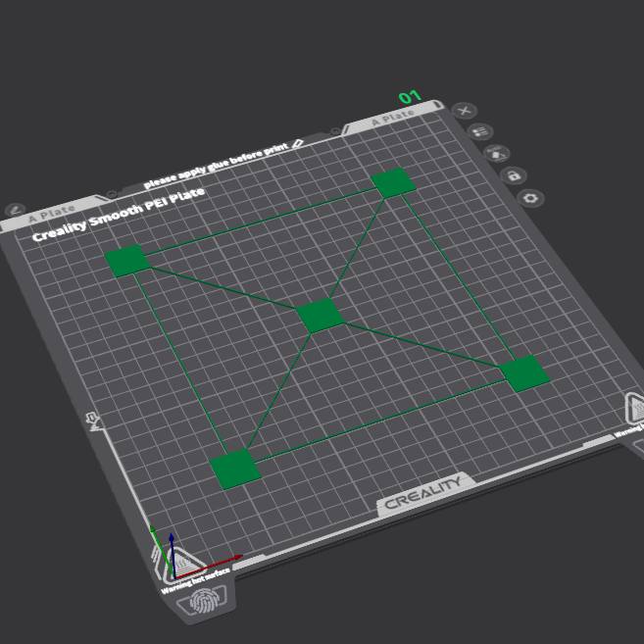Select the center green square of the model
Image resolution: width=644 pixels, height=644 pixels.
tap(321, 316)
